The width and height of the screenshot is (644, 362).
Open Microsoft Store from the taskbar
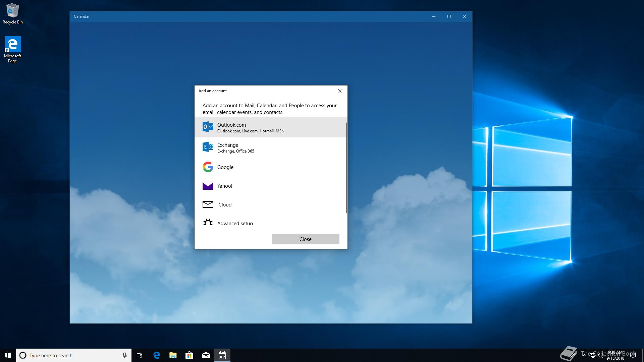point(190,355)
